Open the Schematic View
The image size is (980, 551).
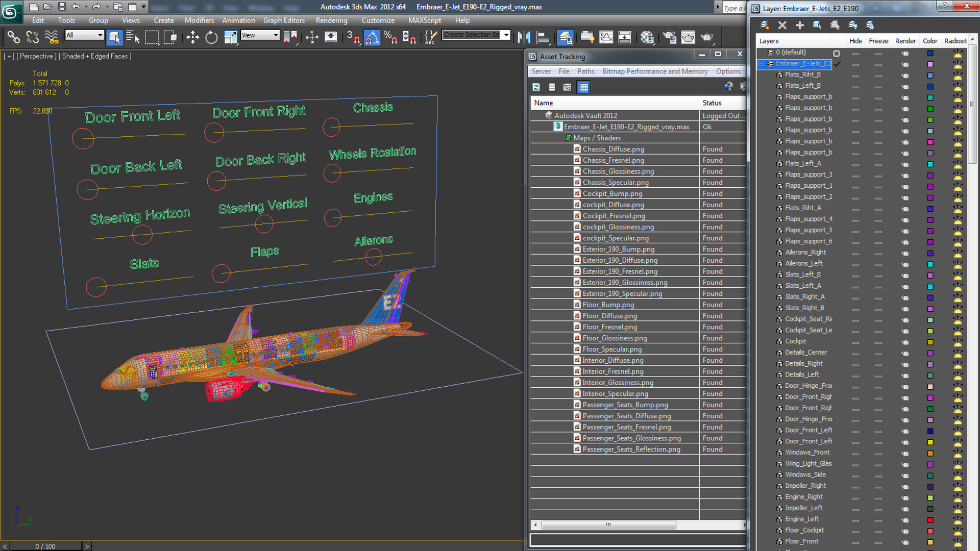tap(625, 37)
